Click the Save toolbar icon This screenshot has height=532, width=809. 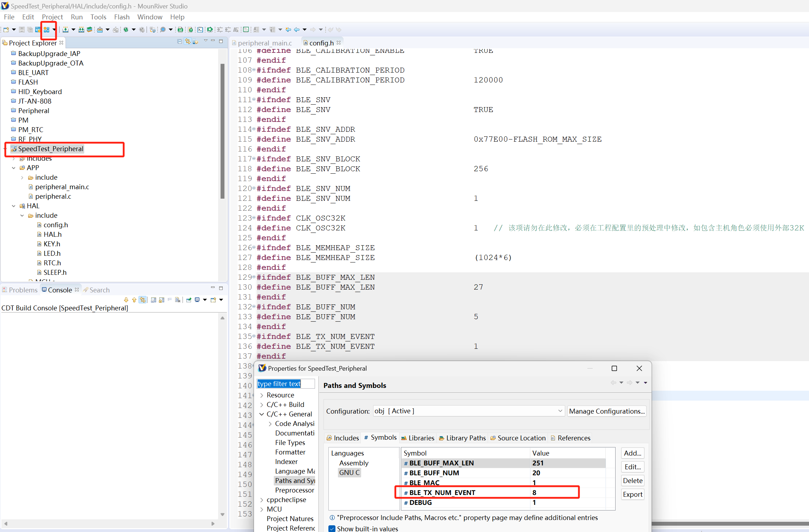click(x=22, y=30)
